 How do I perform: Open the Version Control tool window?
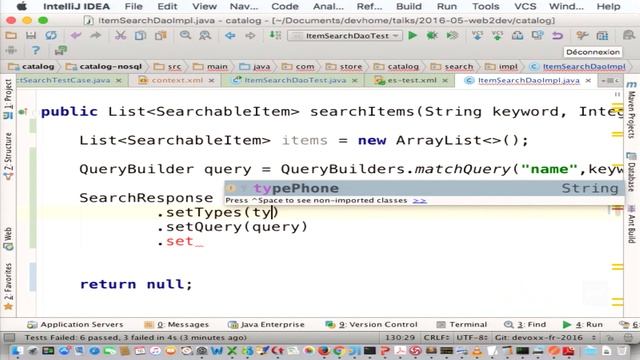pos(371,324)
